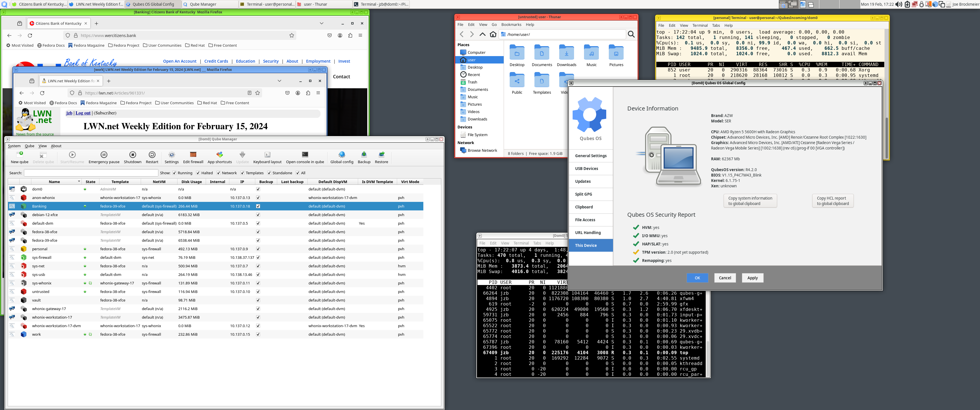Open Edit firewall toolbar icon
The image size is (980, 410).
(x=193, y=154)
